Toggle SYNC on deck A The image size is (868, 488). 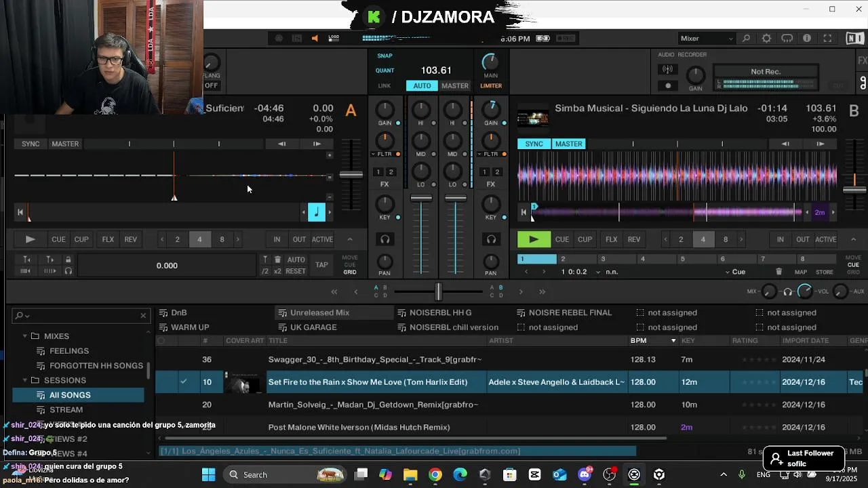coord(31,144)
